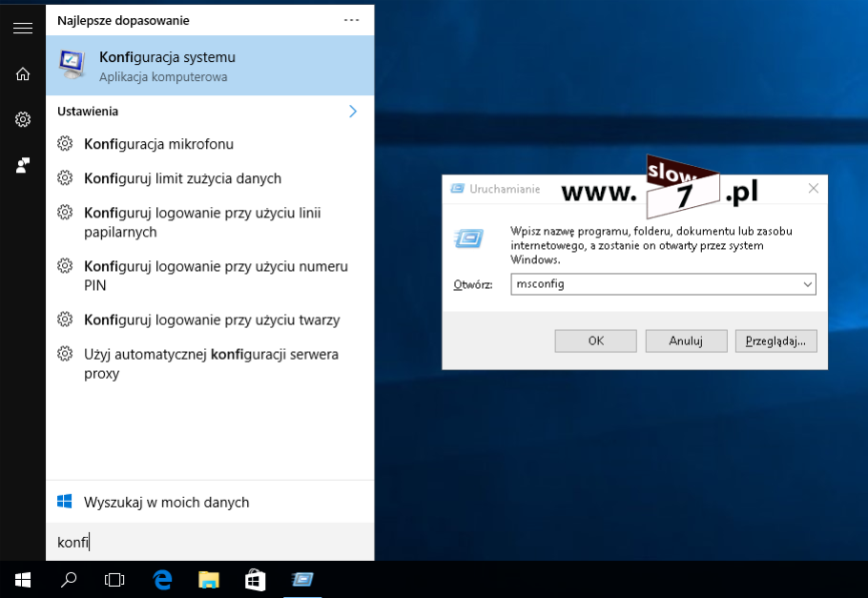Open Konfiguracja mikrofonu setting

210,144
